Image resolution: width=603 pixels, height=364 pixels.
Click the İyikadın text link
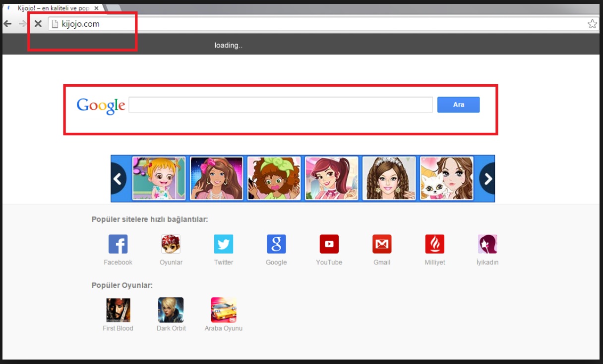point(487,262)
